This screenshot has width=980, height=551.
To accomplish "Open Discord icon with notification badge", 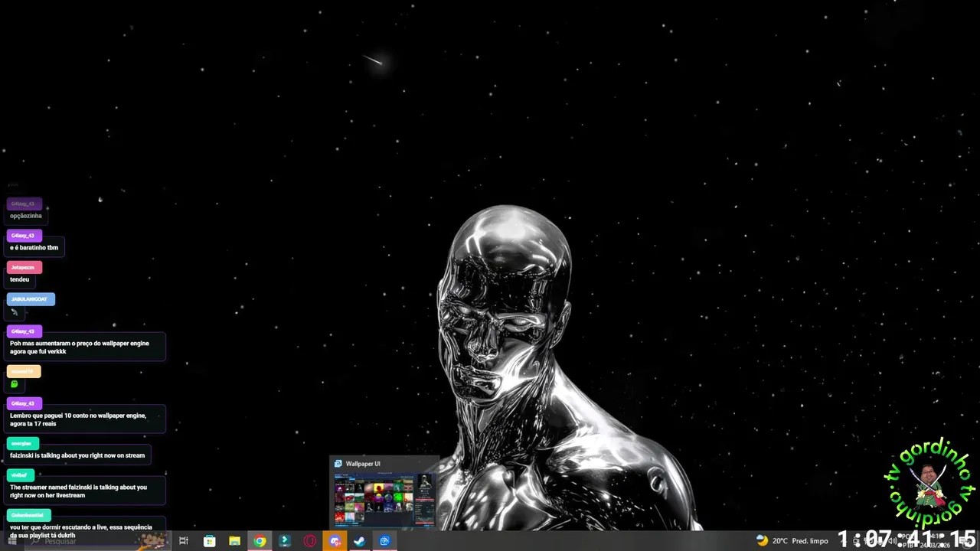I will (335, 541).
